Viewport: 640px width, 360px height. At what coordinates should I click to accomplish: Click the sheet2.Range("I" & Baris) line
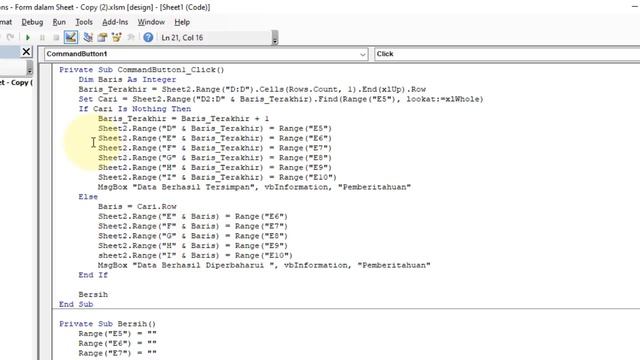195,256
